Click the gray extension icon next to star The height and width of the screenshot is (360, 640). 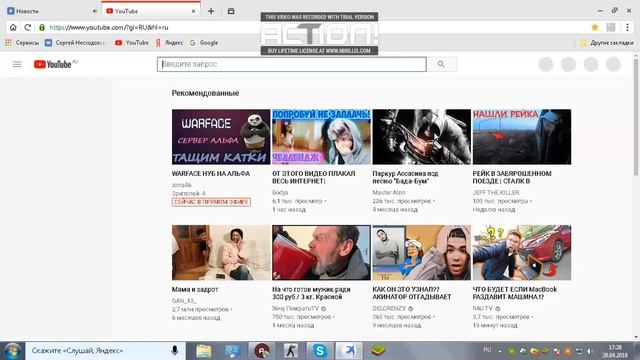611,27
